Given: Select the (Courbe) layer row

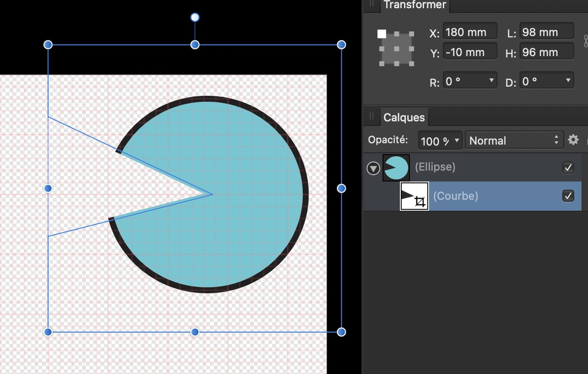Looking at the screenshot, I should 472,196.
